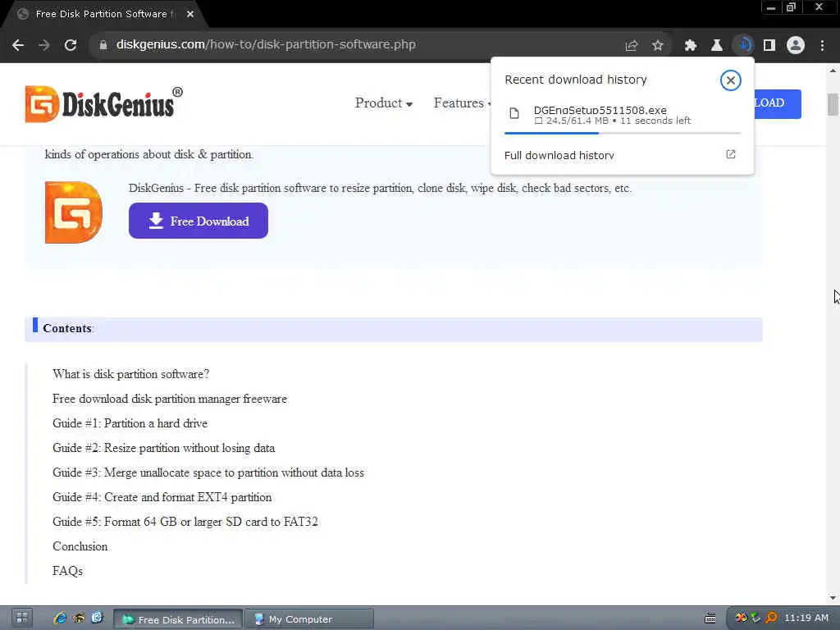
Task: Open the user profile avatar
Action: coord(796,45)
